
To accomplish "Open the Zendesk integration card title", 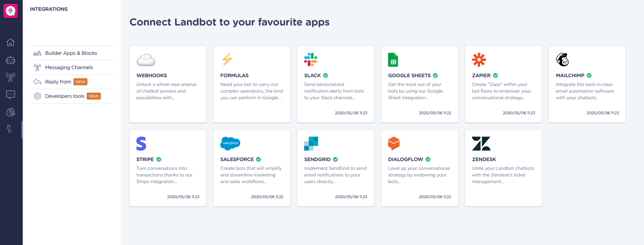I will 484,159.
